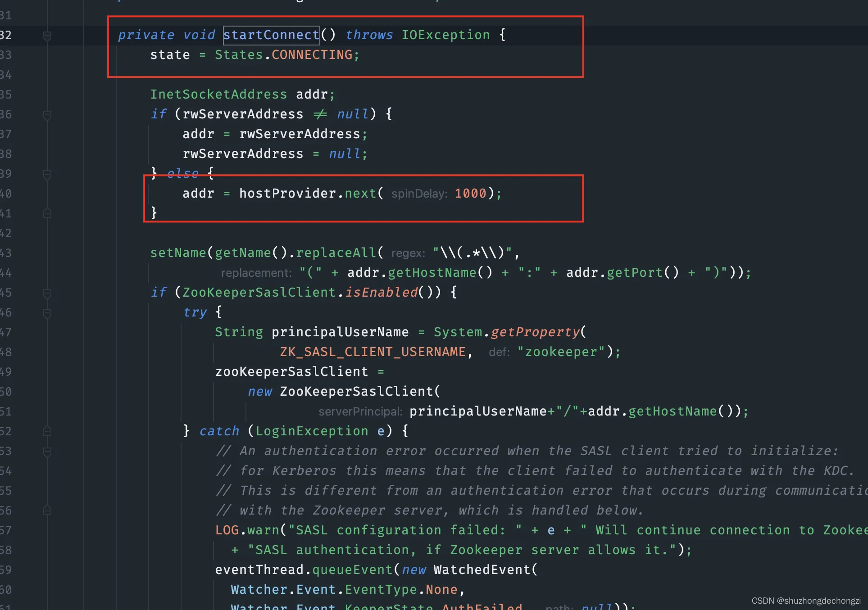Click the startConnect method name
Image resolution: width=868 pixels, height=610 pixels.
click(x=271, y=35)
